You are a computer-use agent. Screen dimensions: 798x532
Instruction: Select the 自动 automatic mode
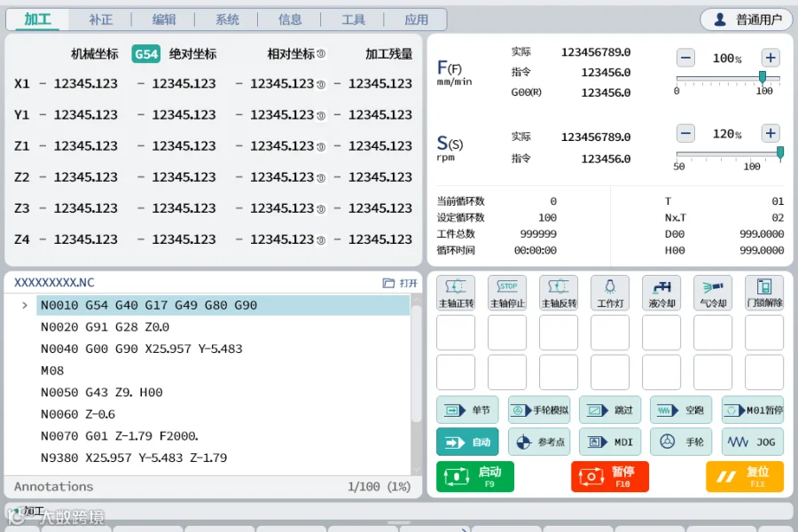coord(467,442)
